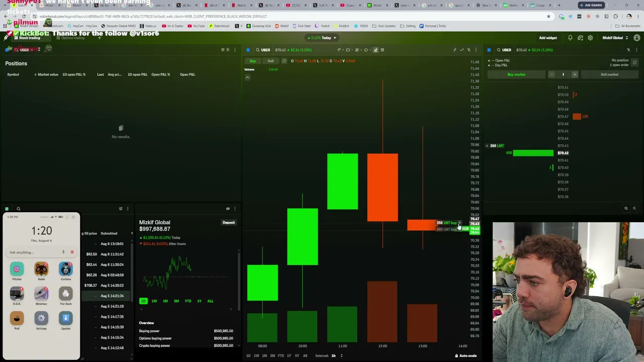Open the layouts icon beside the bell

point(580,38)
